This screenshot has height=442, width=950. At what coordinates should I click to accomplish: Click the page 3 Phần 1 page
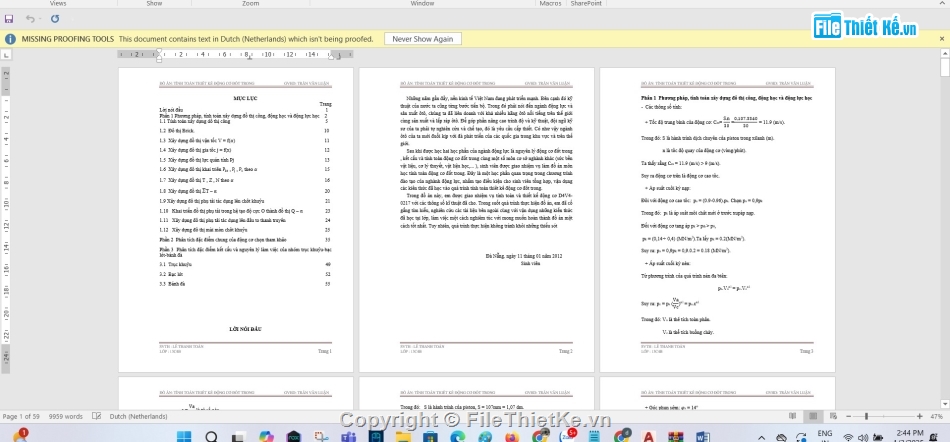coord(717,220)
